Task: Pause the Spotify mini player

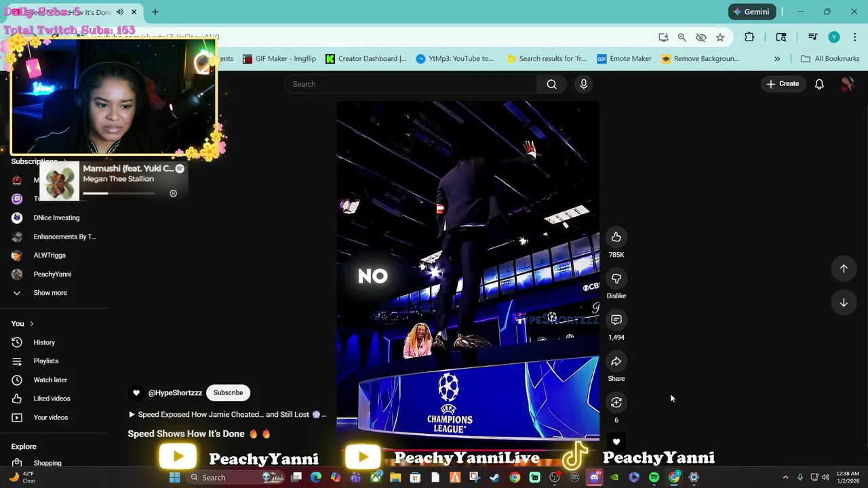Action: (x=173, y=194)
